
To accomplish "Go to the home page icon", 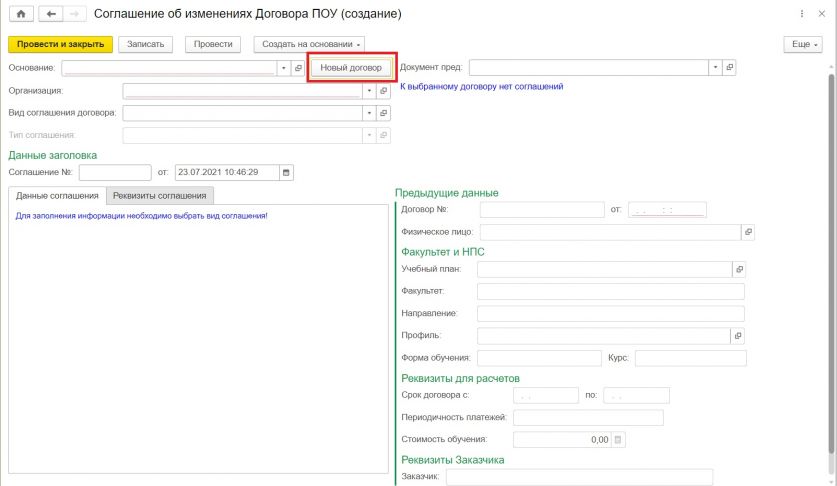I will (x=21, y=14).
